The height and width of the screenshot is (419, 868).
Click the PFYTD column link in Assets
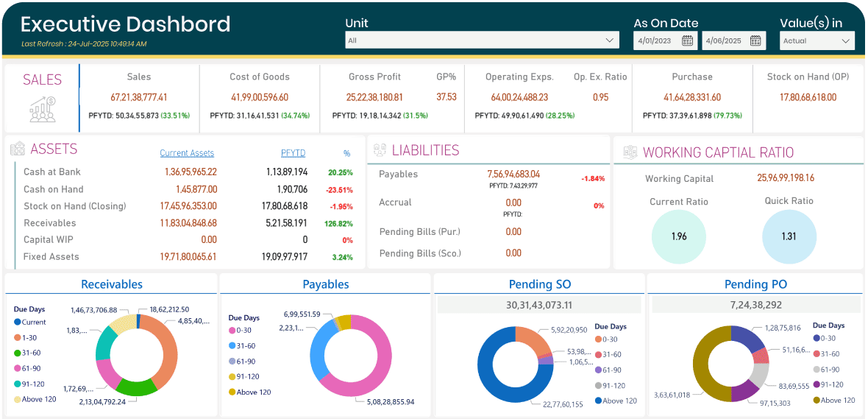(x=293, y=153)
